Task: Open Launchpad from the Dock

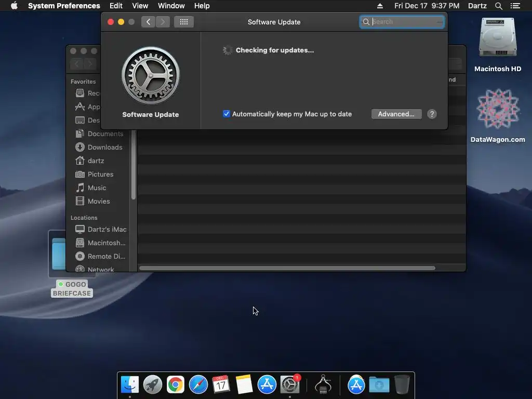Action: pos(152,385)
